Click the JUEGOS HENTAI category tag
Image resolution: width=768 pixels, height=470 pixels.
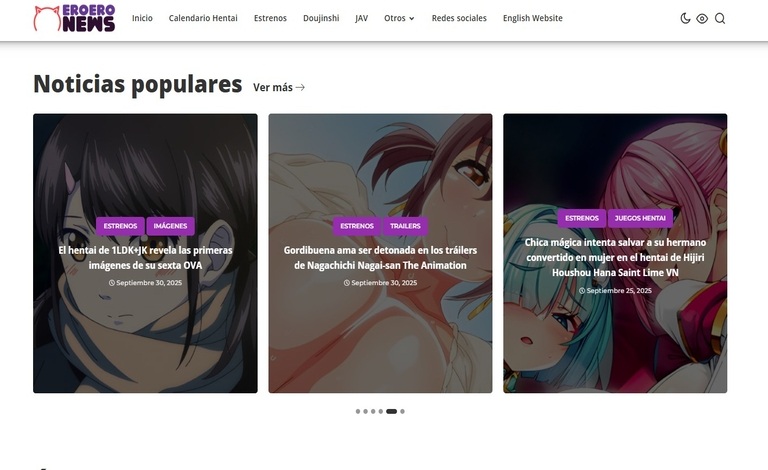[x=640, y=218]
